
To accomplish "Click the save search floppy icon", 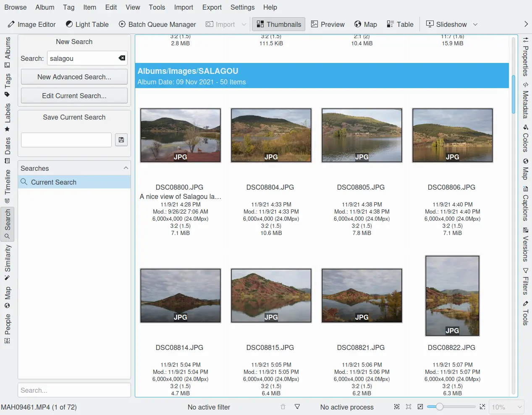I will (x=121, y=140).
